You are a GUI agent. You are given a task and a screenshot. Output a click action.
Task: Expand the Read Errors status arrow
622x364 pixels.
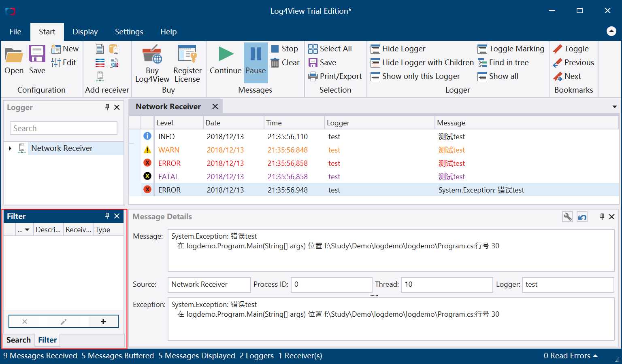pyautogui.click(x=595, y=356)
